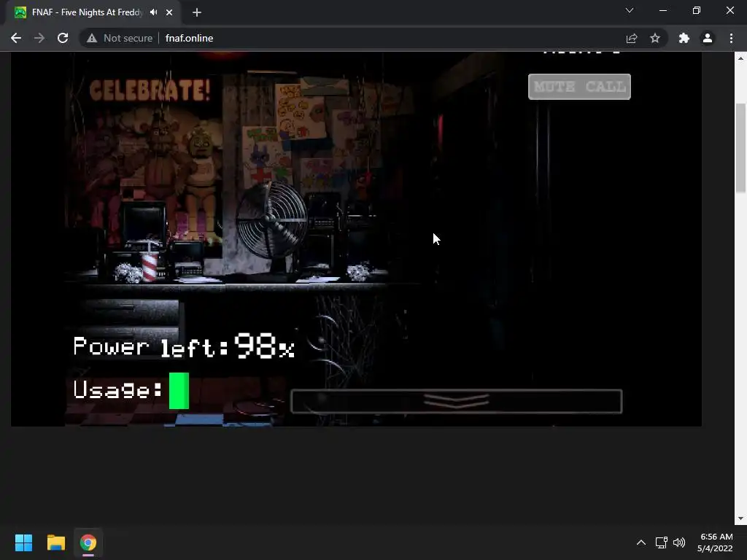Click the green Usage bar

coord(179,391)
